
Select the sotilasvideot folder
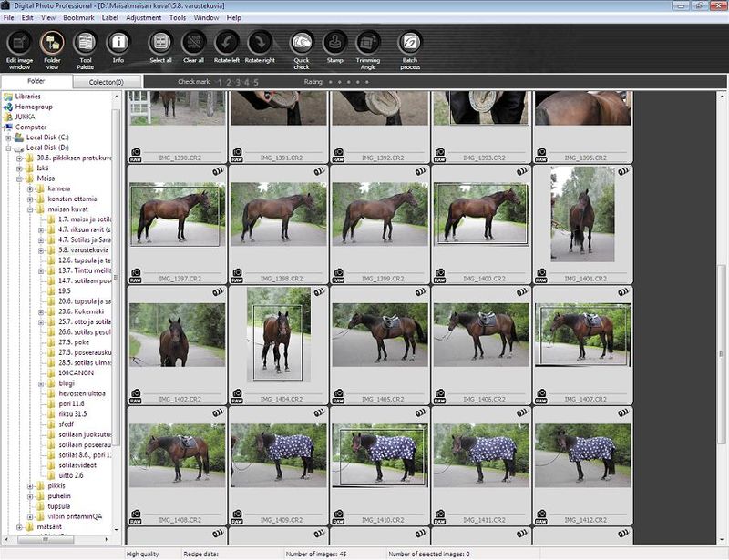(77, 465)
